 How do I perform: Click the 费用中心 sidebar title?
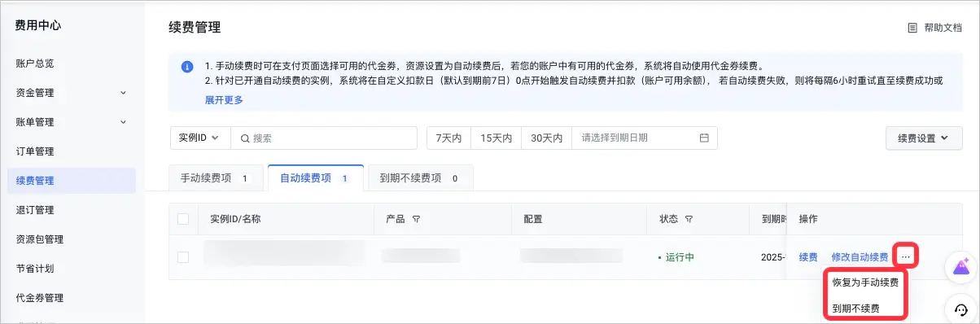[37, 25]
